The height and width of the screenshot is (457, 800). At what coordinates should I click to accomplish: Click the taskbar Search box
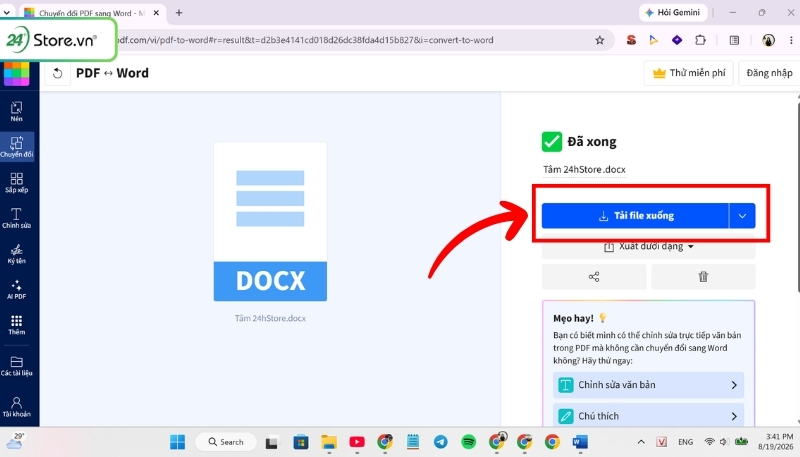pos(226,442)
